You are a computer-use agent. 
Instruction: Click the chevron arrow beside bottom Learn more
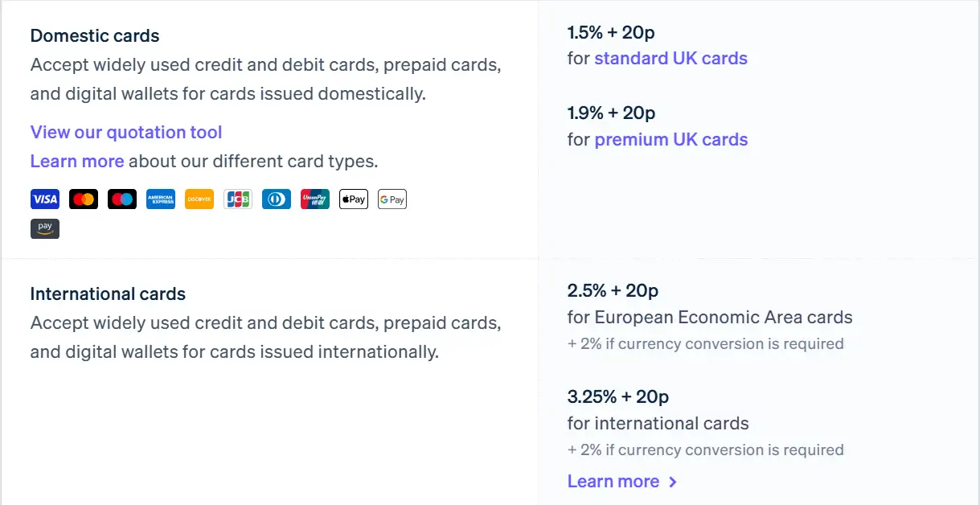point(673,482)
